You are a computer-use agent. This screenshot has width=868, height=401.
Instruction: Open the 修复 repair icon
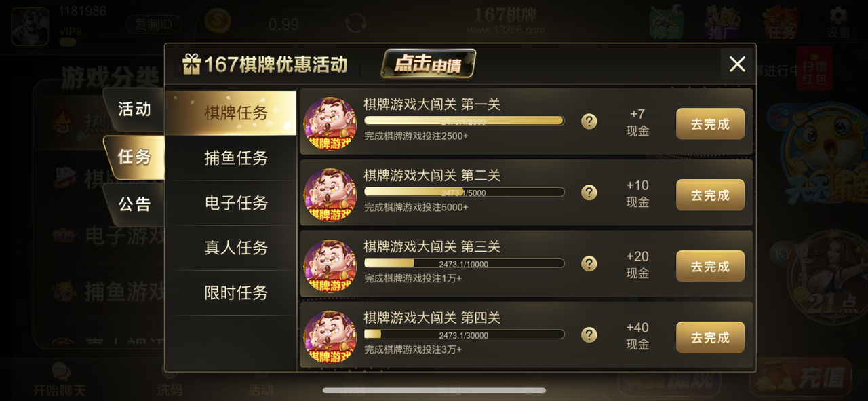[x=666, y=23]
